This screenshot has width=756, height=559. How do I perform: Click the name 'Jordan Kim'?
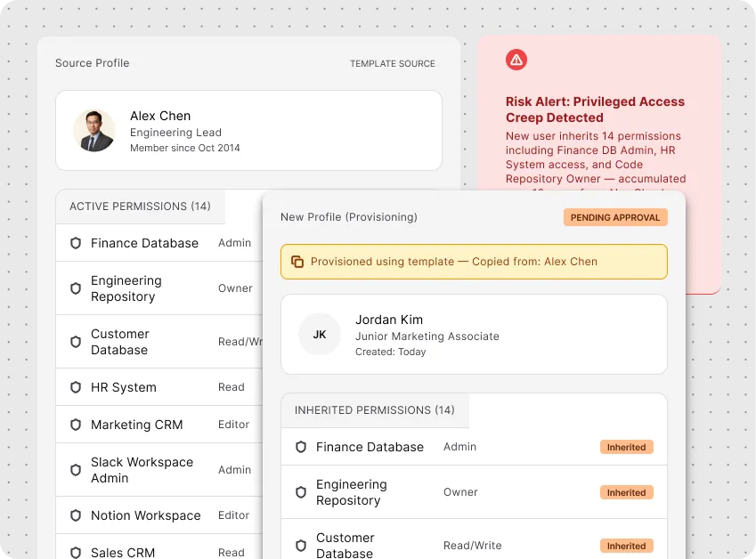coord(389,320)
